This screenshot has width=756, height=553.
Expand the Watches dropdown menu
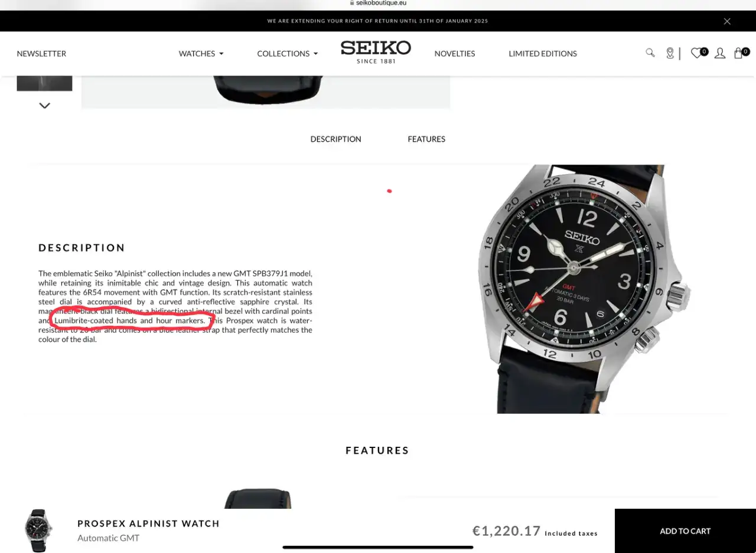click(x=201, y=54)
